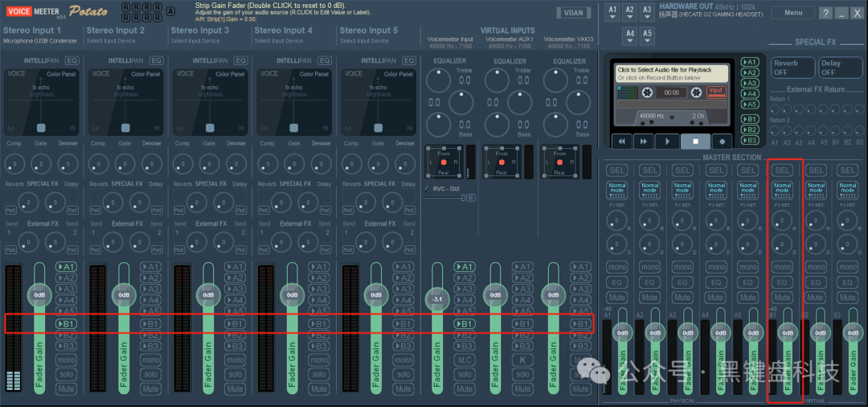Open the Menu button

[x=792, y=13]
